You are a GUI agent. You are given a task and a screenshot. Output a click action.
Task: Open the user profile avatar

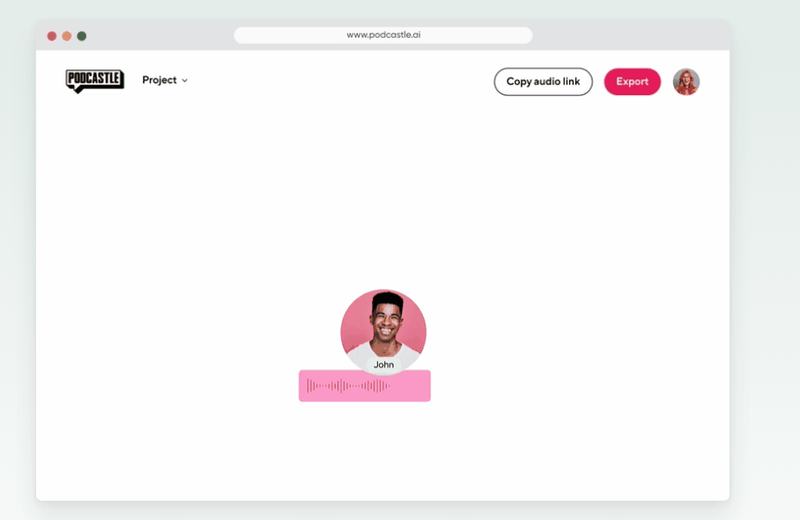pos(686,82)
